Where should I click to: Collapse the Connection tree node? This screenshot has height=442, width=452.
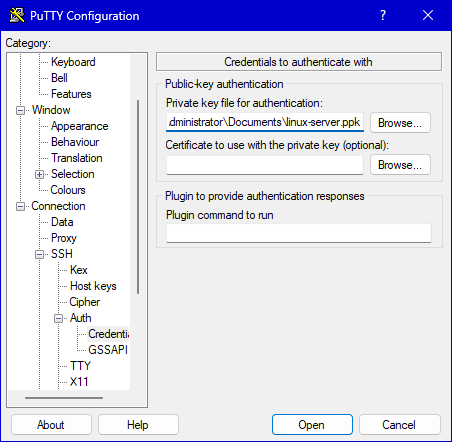[21, 206]
